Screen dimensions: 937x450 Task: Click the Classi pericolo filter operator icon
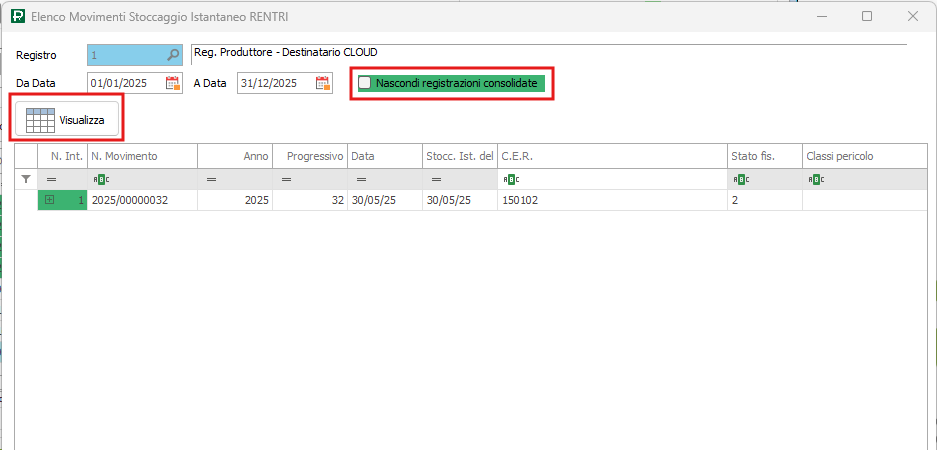[x=815, y=179]
